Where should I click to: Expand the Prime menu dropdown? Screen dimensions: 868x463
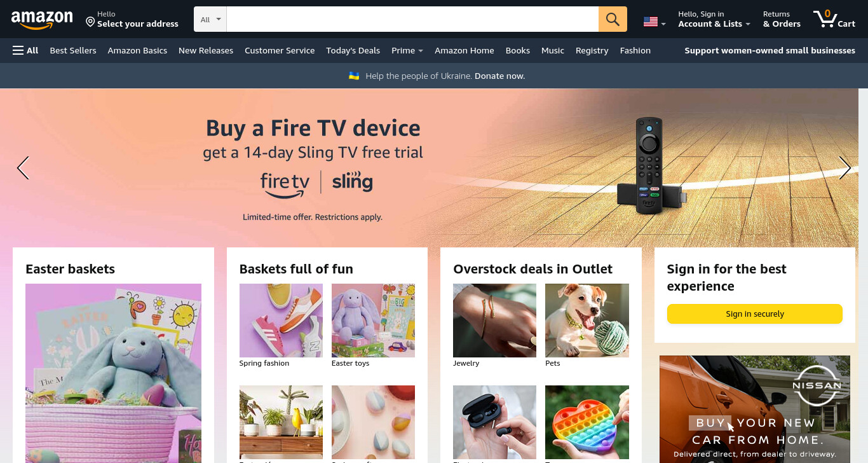407,50
